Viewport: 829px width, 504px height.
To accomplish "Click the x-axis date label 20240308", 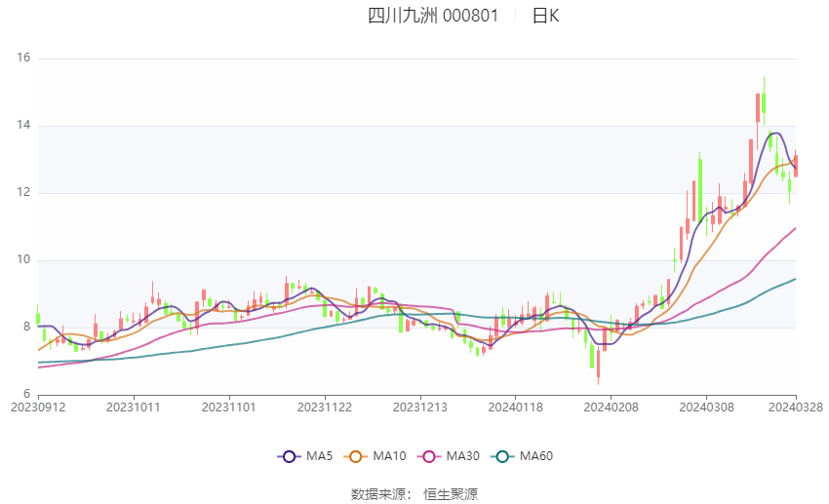I will (x=707, y=407).
